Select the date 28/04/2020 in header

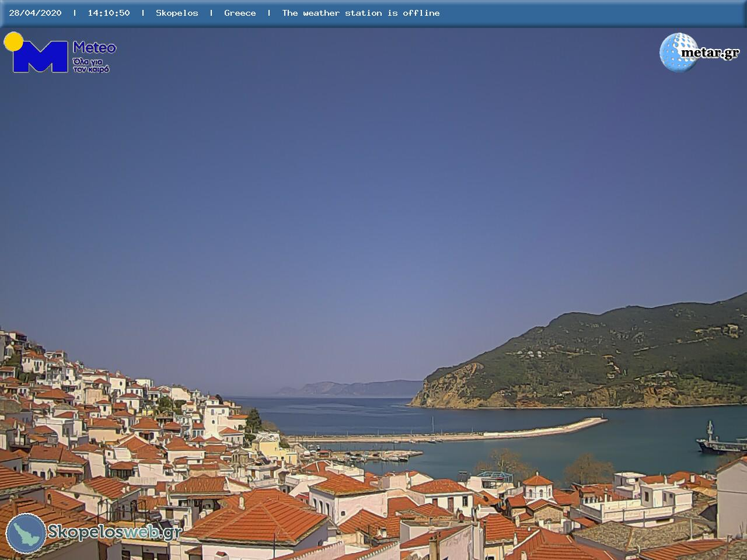[35, 13]
